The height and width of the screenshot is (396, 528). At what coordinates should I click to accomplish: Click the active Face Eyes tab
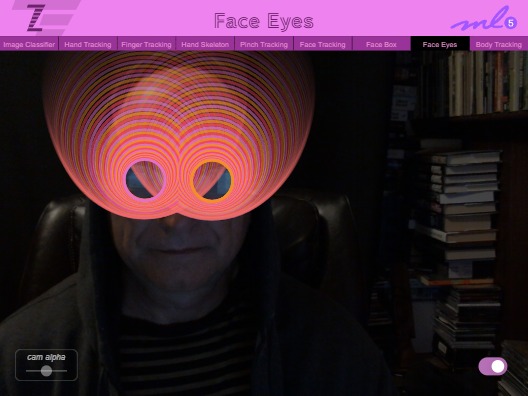coord(440,44)
